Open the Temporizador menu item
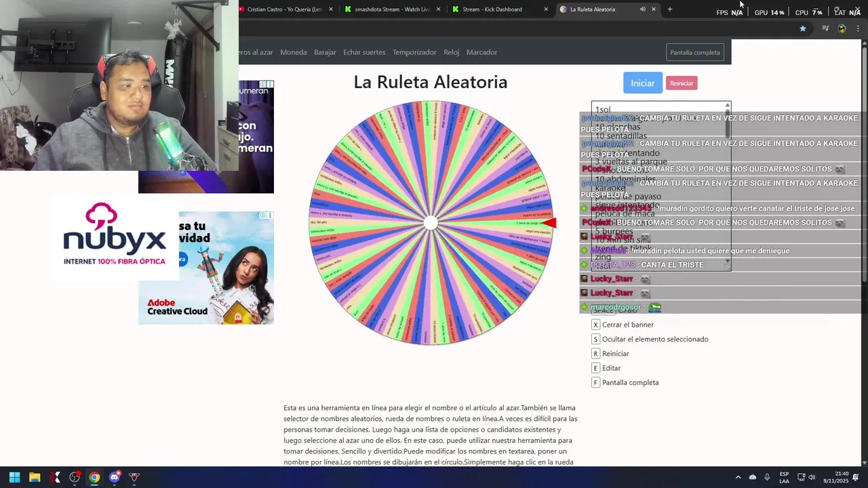Image resolution: width=868 pixels, height=488 pixels. (414, 52)
